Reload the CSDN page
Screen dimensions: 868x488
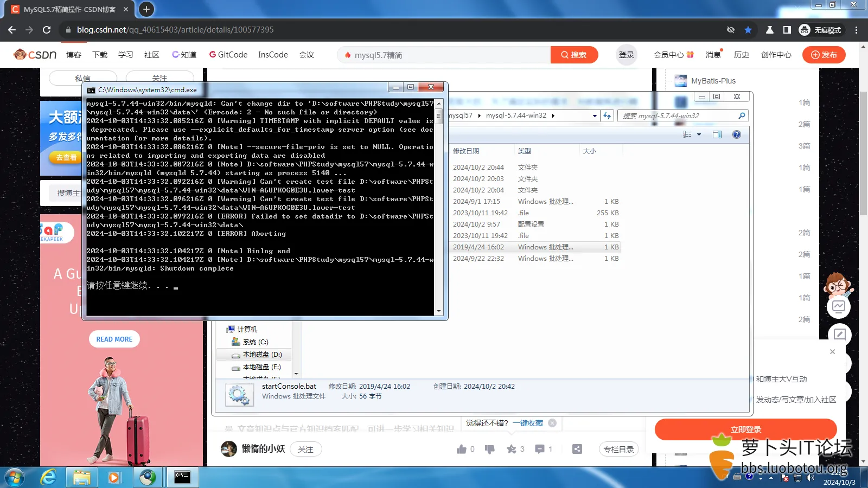47,30
